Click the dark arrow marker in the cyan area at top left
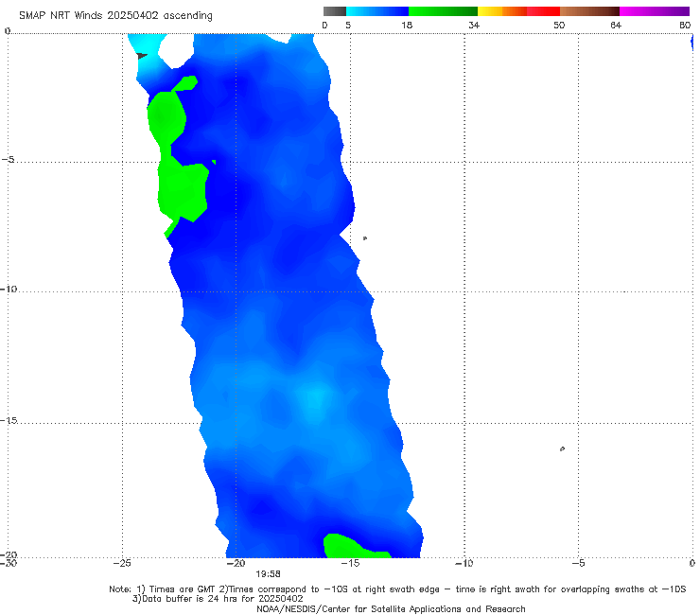Viewport: 700px width, 615px height. 142,56
